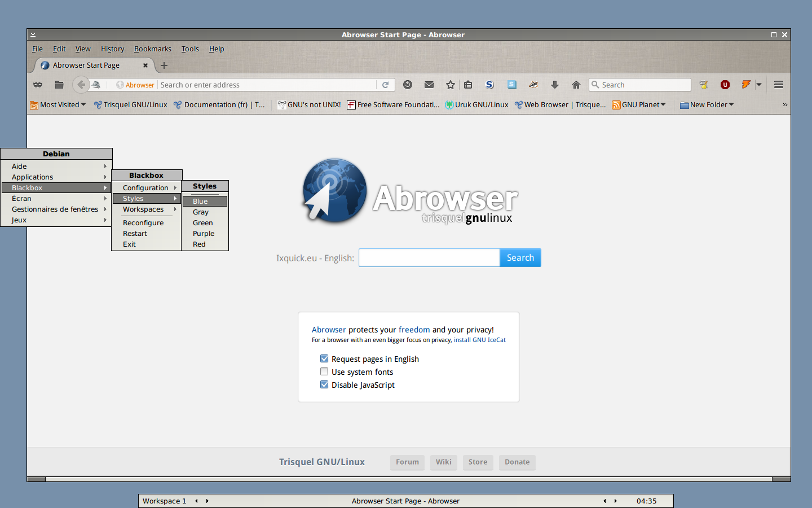This screenshot has width=812, height=508.
Task: Click the icon between blue S and downloads
Action: [533, 85]
